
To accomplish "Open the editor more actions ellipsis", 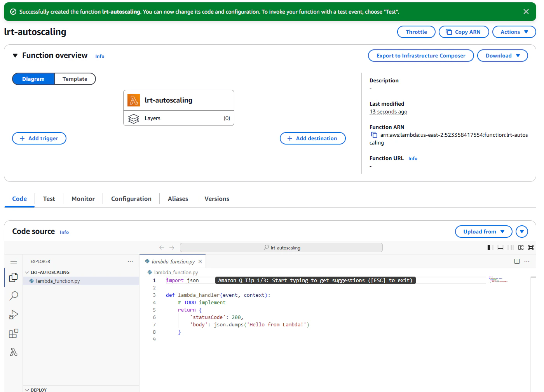I will [527, 261].
